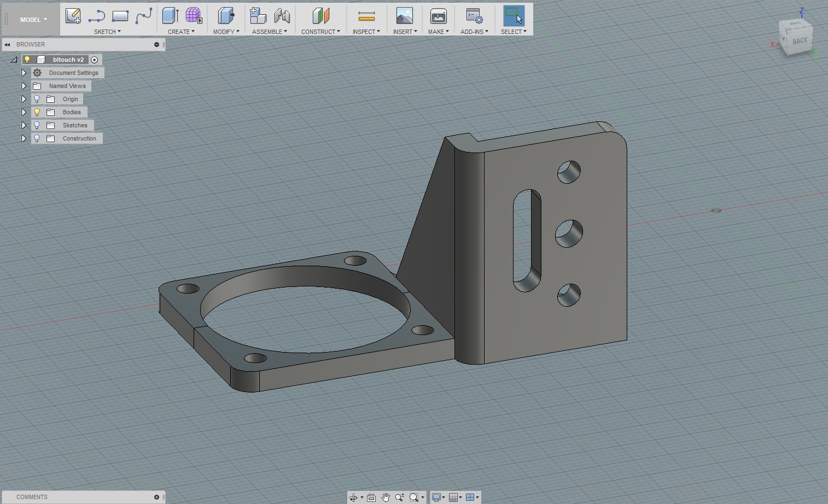The width and height of the screenshot is (828, 504).
Task: Open the ASSEMBLE menu
Action: click(x=270, y=32)
